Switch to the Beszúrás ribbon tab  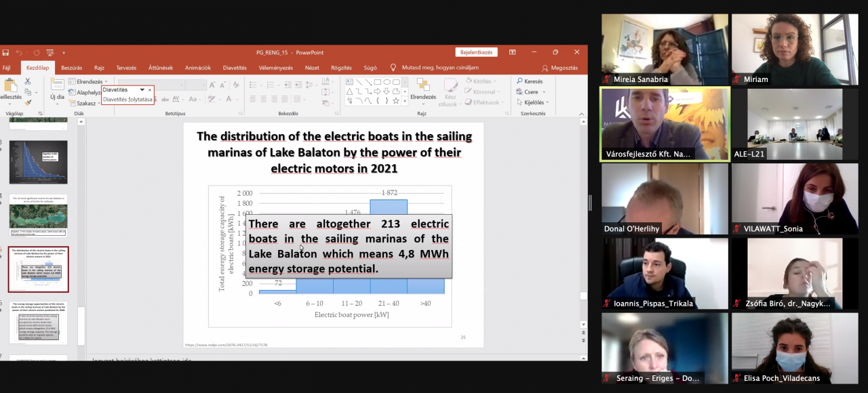click(x=71, y=68)
